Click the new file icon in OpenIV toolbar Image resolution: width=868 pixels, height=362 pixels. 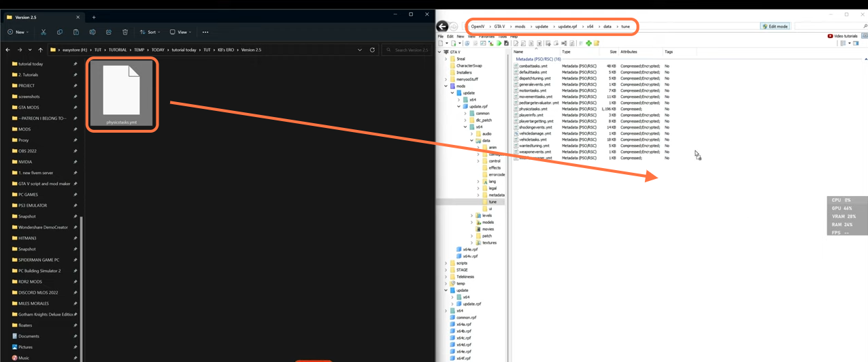441,44
